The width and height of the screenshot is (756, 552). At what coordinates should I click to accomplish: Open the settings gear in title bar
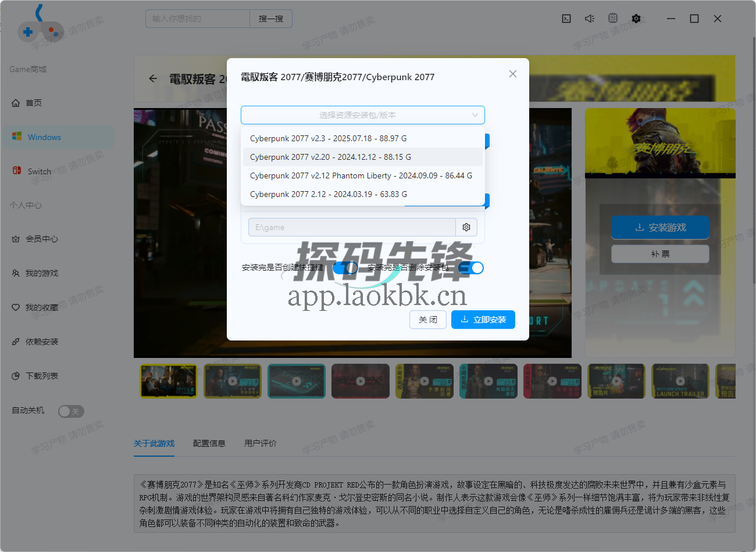[636, 19]
